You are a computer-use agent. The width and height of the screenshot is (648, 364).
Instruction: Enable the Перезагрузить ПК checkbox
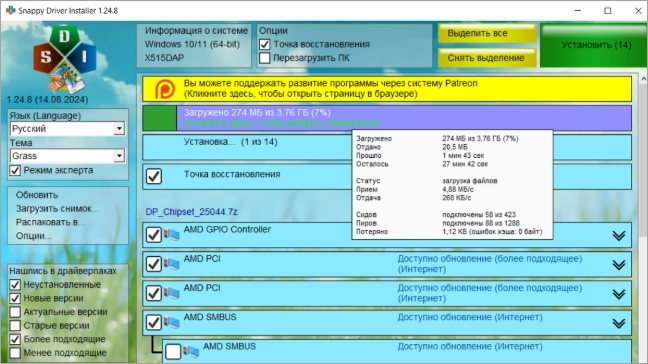pos(264,58)
